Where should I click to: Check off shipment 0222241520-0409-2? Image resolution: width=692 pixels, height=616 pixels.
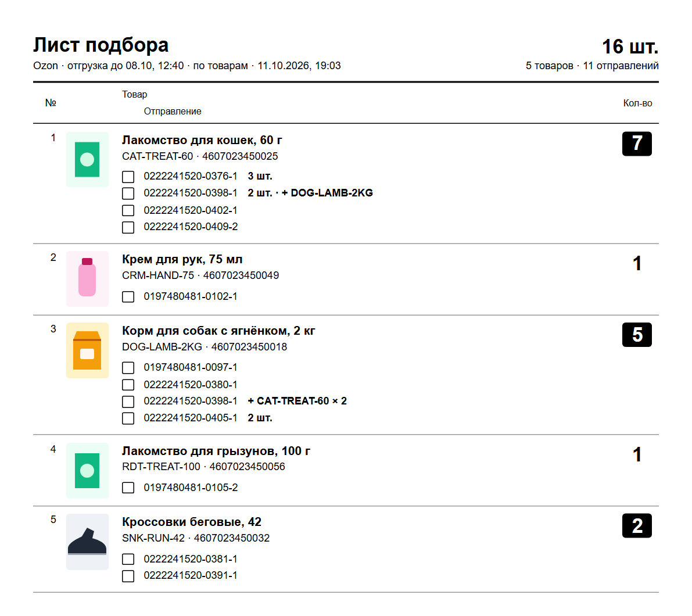[128, 227]
